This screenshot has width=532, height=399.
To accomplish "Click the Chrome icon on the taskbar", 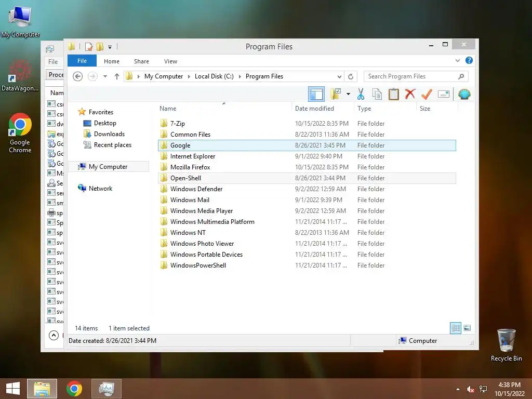I will tap(74, 389).
